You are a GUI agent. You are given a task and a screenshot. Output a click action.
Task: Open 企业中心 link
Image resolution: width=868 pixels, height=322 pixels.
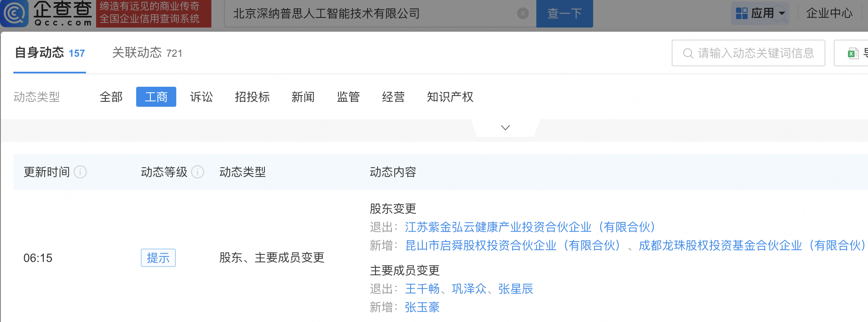(829, 13)
